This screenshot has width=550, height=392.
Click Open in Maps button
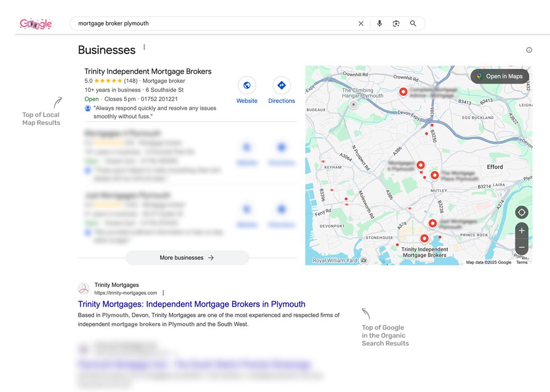(x=499, y=76)
